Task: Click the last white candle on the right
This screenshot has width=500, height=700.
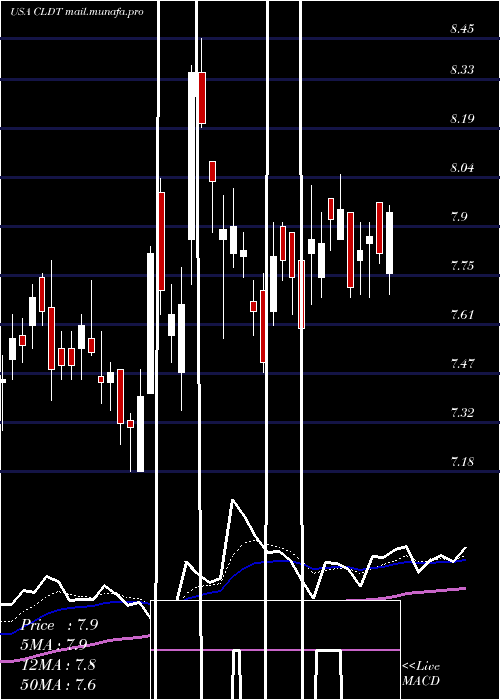Action: [x=389, y=243]
